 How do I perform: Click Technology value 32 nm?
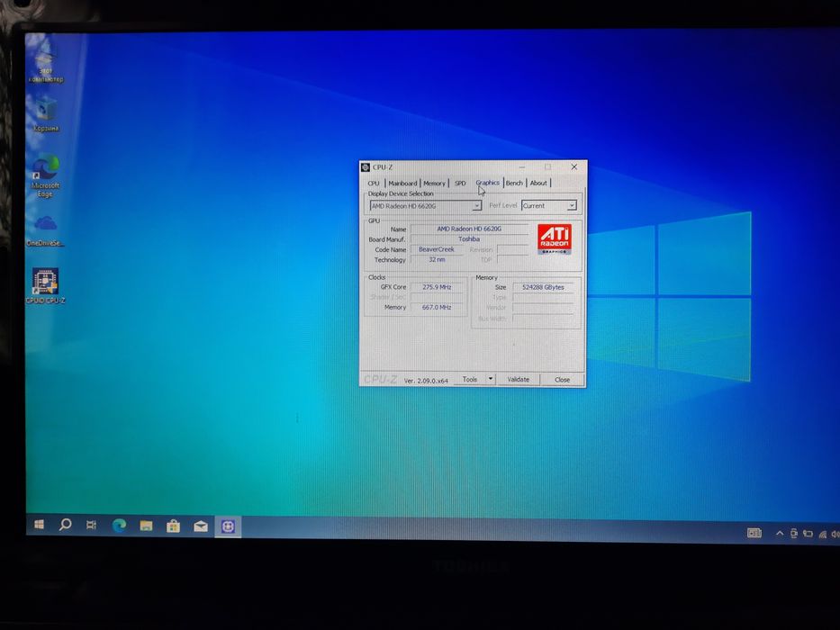437,260
